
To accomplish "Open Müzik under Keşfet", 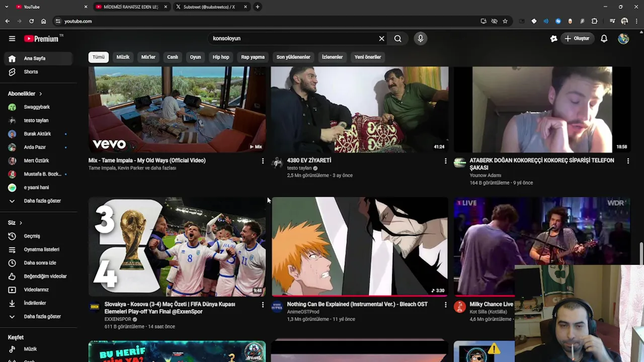I will tap(38, 349).
